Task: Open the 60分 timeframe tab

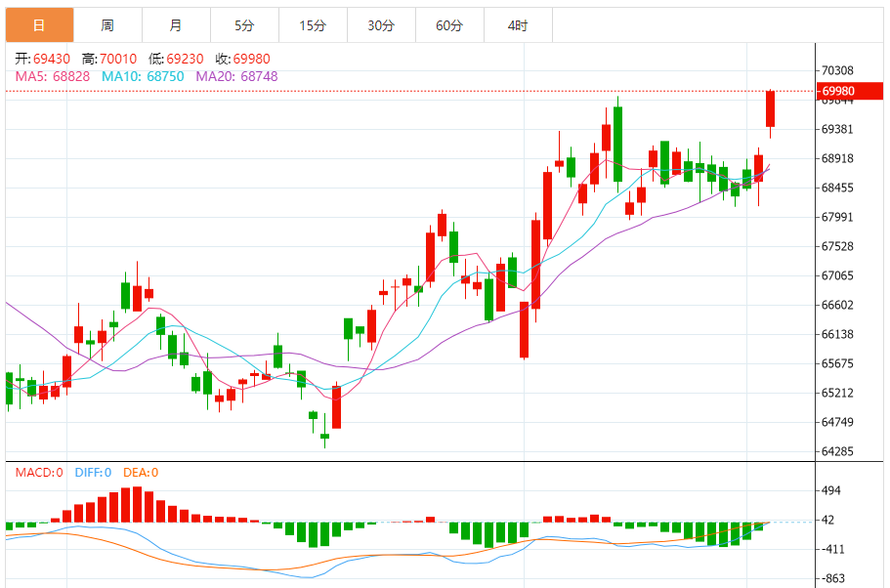Action: [449, 25]
